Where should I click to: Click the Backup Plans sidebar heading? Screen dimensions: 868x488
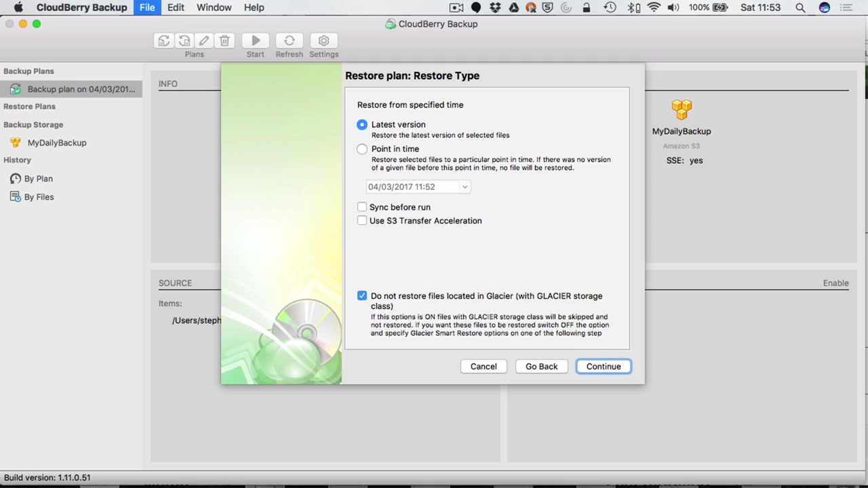click(x=28, y=71)
